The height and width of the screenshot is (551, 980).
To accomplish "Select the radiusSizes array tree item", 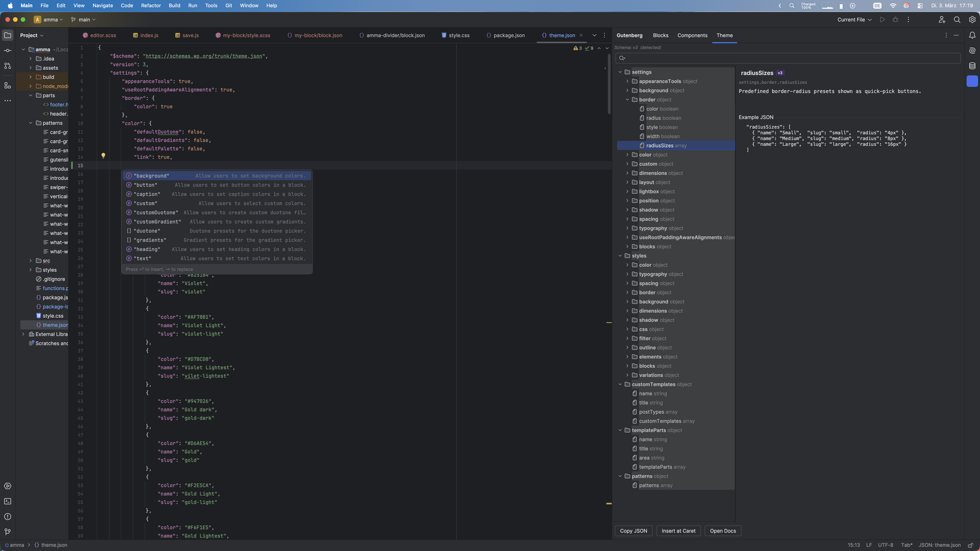I will tap(676, 146).
